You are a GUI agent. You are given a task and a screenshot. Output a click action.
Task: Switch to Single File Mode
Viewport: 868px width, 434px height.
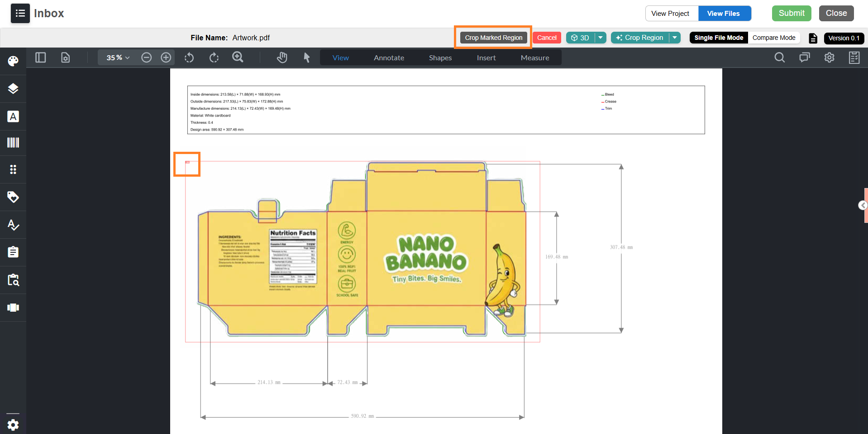[x=719, y=38]
